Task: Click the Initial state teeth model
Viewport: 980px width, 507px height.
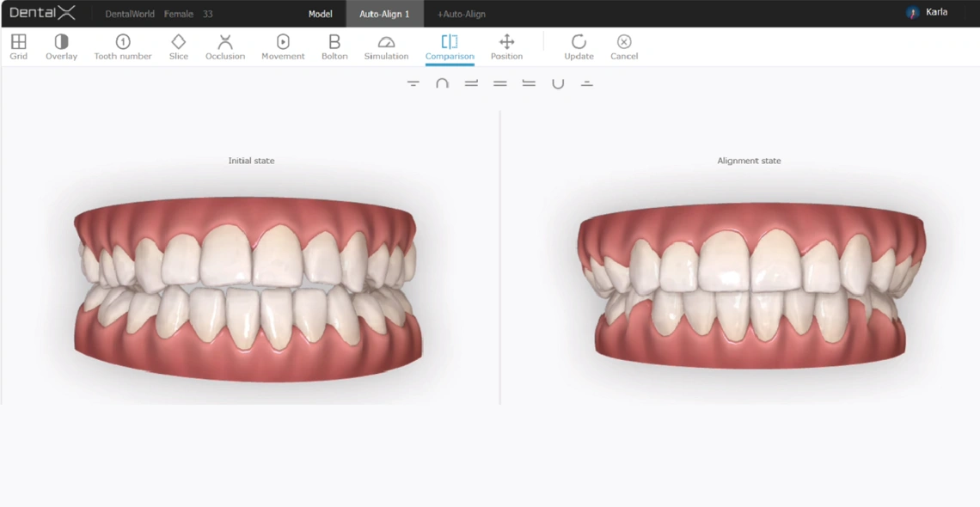Action: tap(248, 288)
